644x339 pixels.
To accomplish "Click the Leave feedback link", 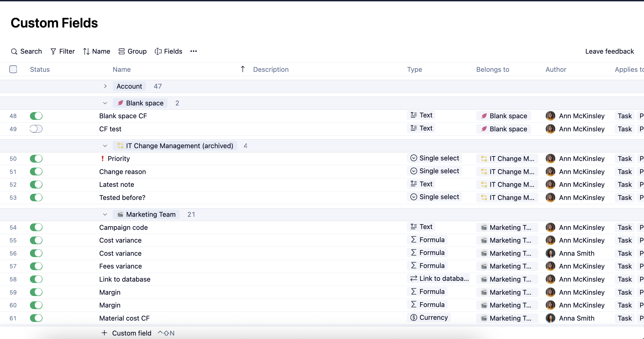I will [x=610, y=51].
